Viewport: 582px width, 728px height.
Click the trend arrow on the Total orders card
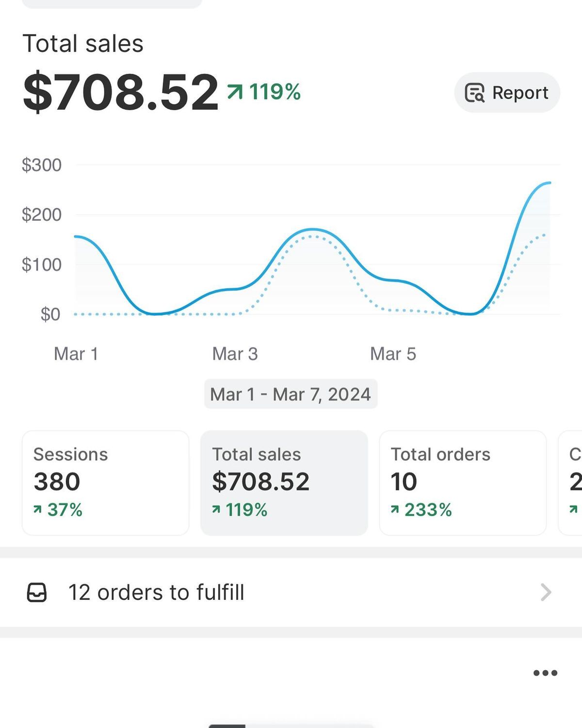(x=395, y=510)
